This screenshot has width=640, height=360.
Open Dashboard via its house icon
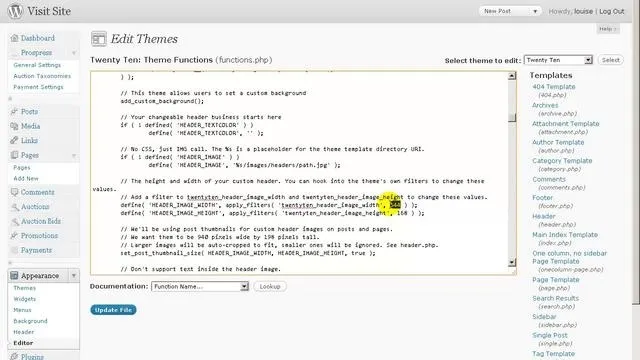(14, 38)
